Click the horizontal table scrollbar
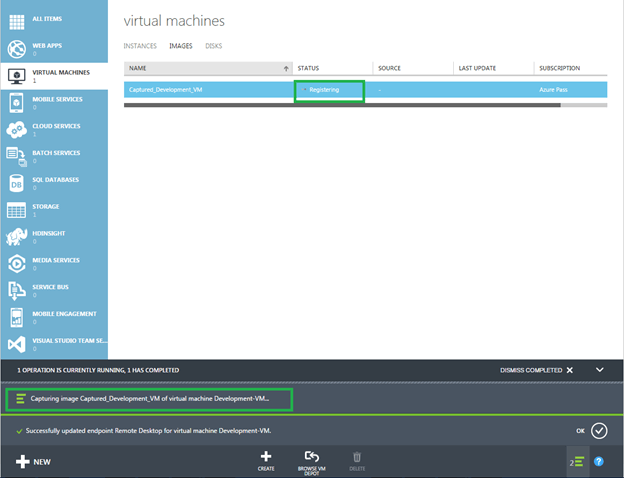Screen dimensions: 624x478 pyautogui.click(x=342, y=105)
